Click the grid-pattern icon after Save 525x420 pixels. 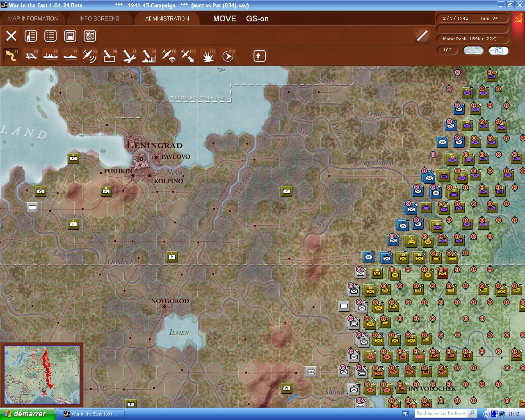[90, 36]
